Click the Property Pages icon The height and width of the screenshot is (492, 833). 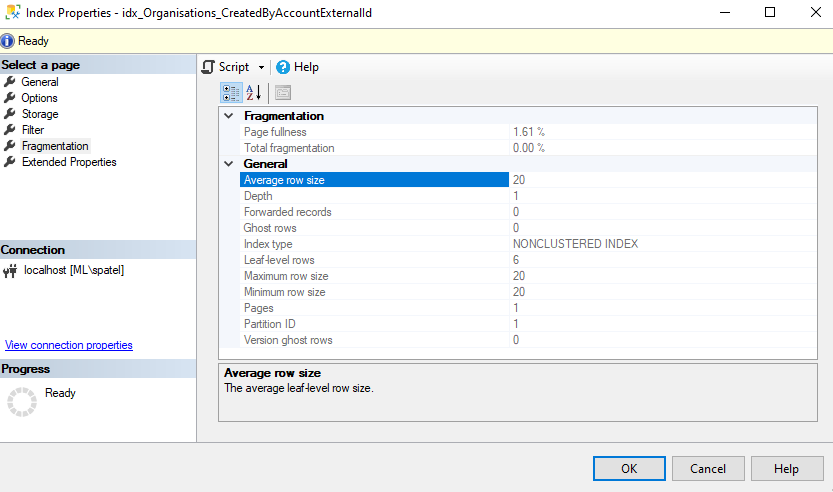click(x=283, y=93)
